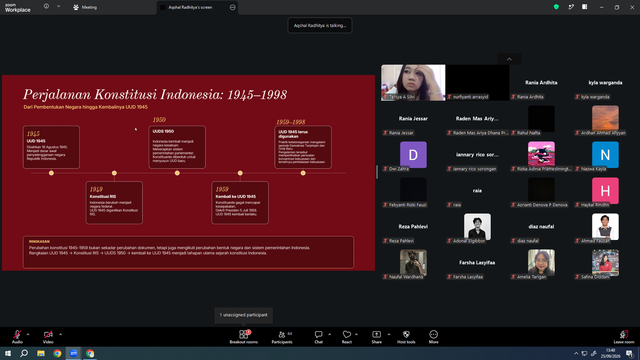
Task: Open the link icon in title bar
Action: tap(571, 7)
